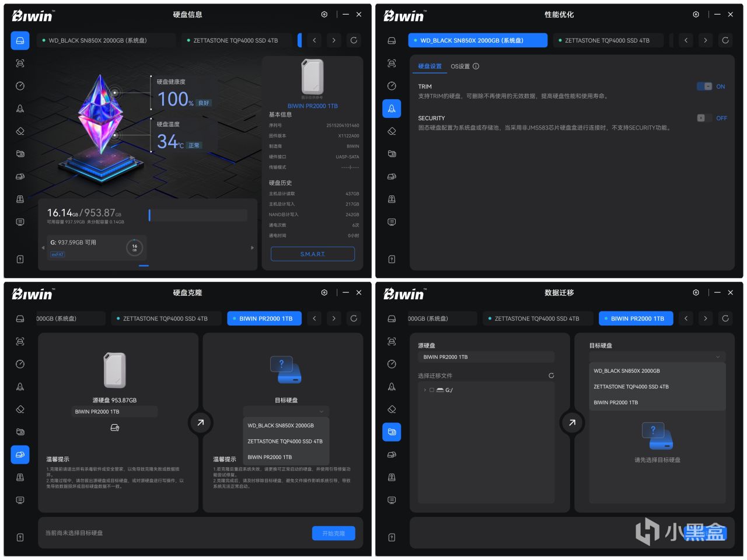Open the message sidebar icon in 性能优化 window

pyautogui.click(x=392, y=222)
